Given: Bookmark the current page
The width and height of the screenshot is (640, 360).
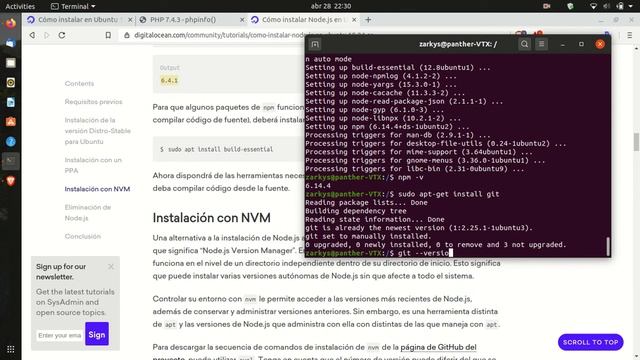Looking at the screenshot, I should pyautogui.click(x=108, y=35).
